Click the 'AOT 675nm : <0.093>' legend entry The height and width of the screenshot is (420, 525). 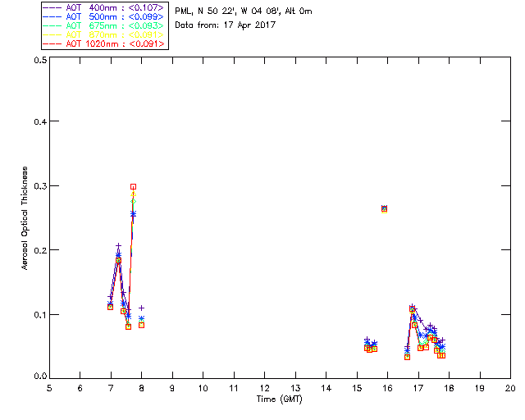point(104,25)
